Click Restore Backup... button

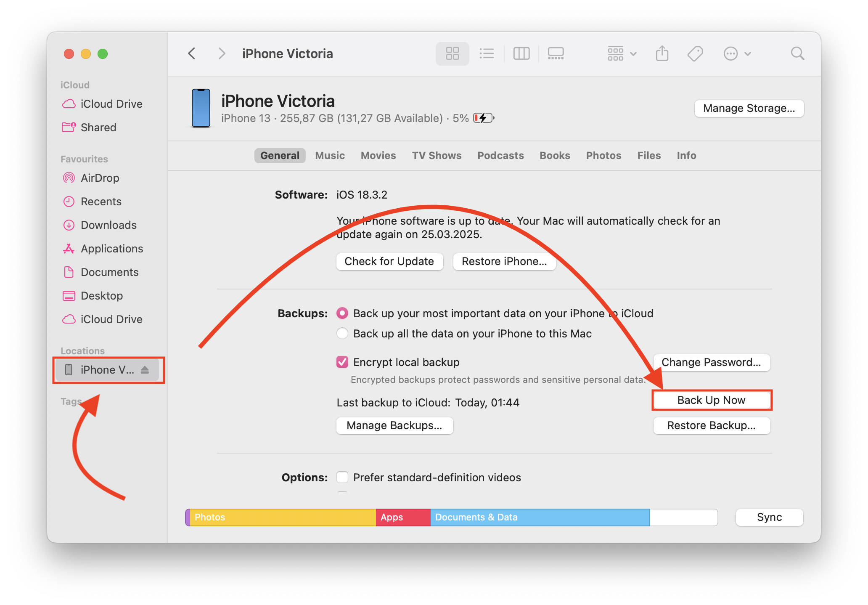click(x=712, y=426)
